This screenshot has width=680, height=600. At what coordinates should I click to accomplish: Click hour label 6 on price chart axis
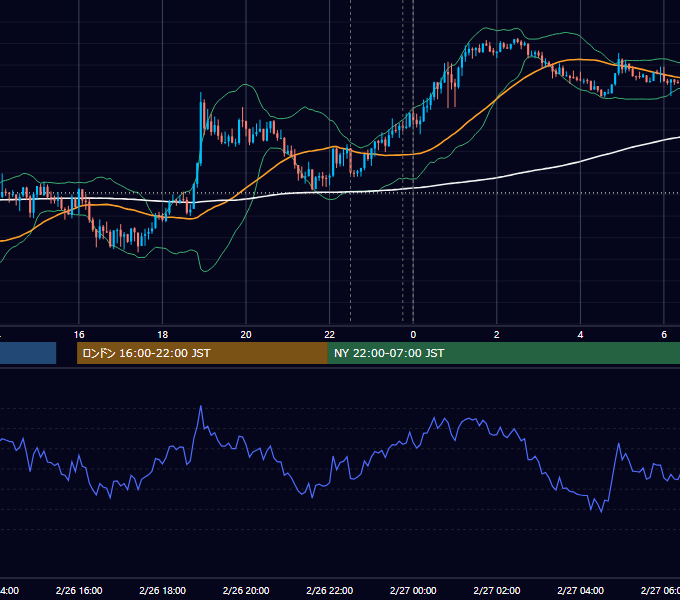point(664,335)
